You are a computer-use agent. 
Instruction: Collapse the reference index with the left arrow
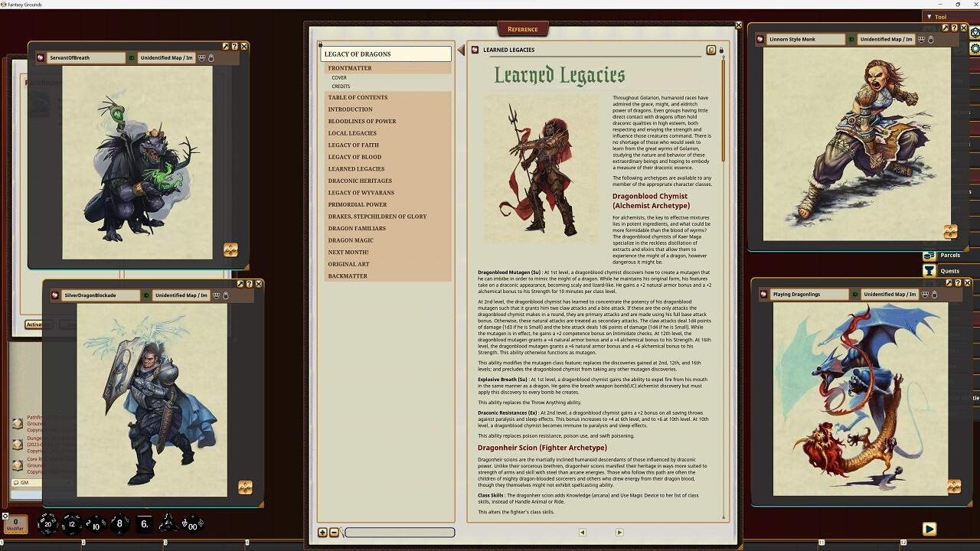461,50
